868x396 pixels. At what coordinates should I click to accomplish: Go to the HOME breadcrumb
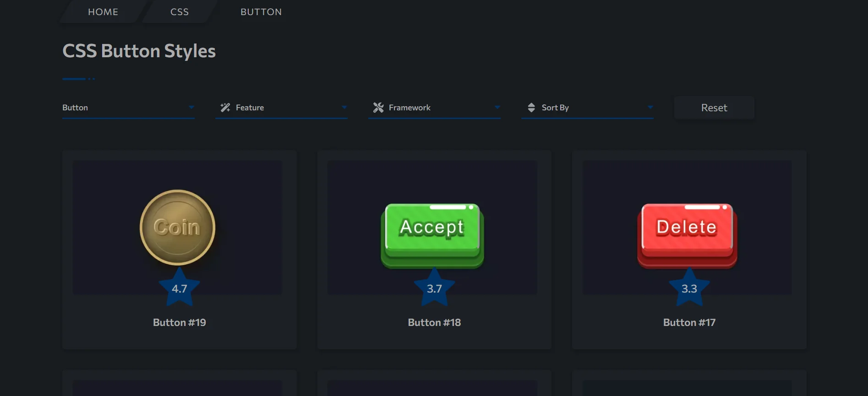pos(103,12)
